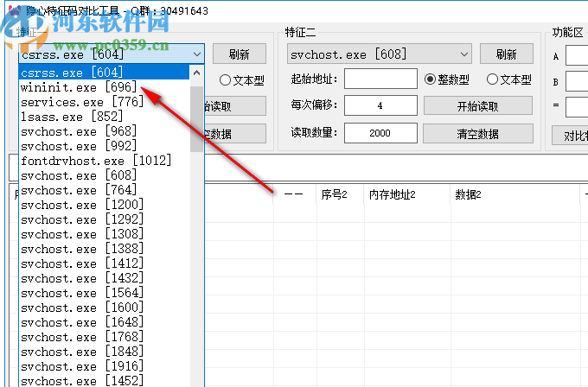This screenshot has width=588, height=387.
Task: Click feature two 清空数据 button
Action: pyautogui.click(x=478, y=134)
